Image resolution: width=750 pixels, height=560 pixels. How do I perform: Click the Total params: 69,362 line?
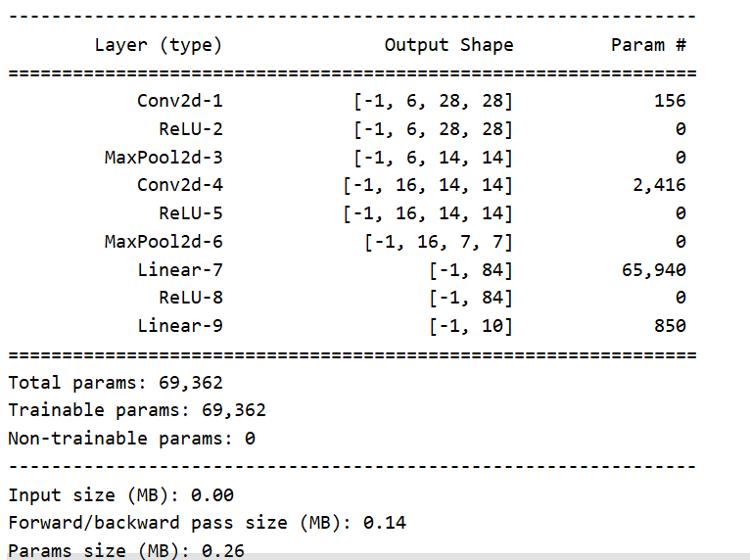116,383
